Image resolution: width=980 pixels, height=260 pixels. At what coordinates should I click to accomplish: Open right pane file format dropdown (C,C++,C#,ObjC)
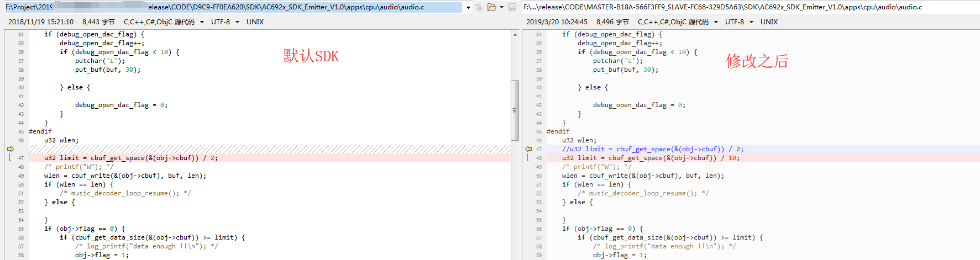point(716,22)
